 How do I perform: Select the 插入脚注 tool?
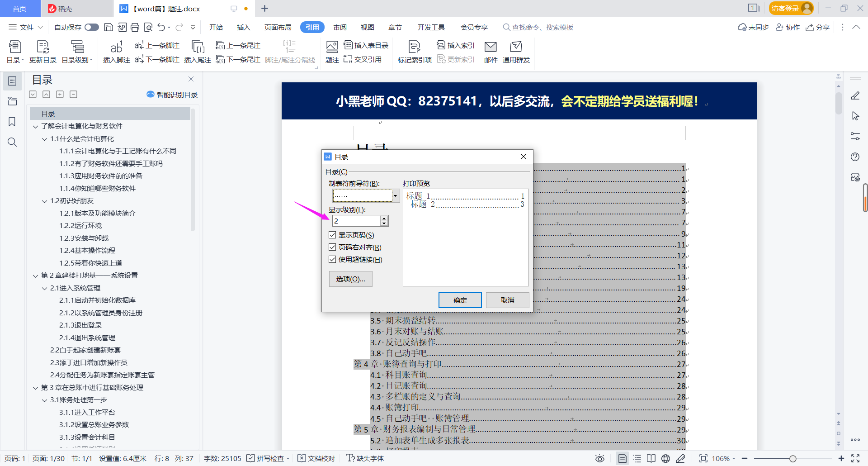[116, 51]
